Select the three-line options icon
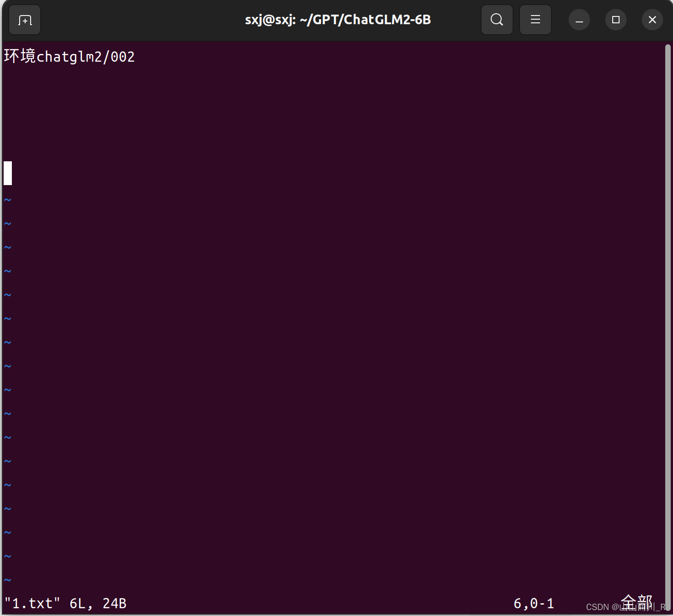Viewport: 673px width, 616px height. (535, 20)
